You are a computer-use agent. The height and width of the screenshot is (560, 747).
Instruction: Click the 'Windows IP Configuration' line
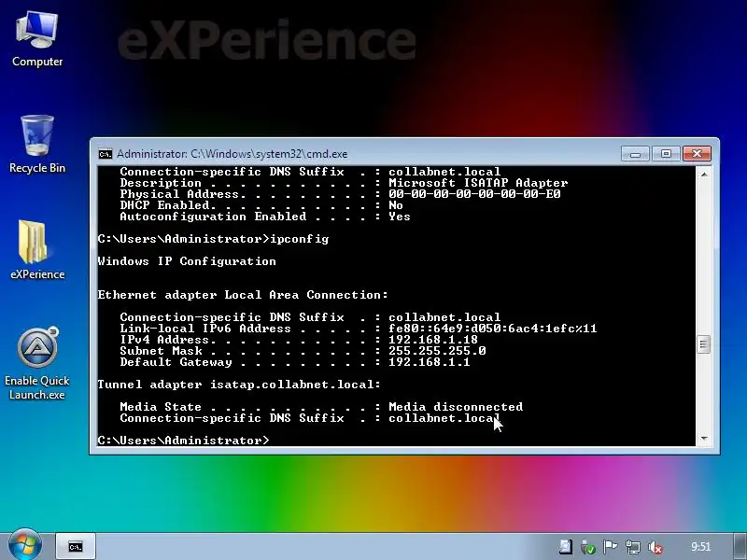coord(187,261)
